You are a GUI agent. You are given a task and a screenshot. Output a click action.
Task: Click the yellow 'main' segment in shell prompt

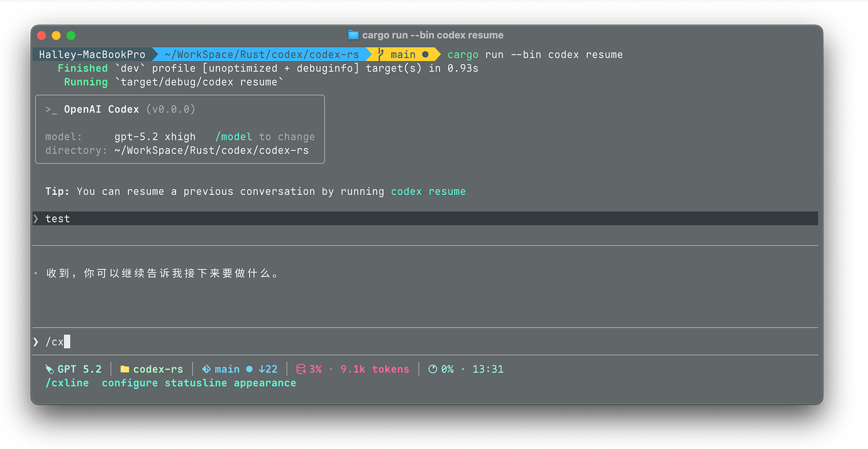(x=403, y=55)
